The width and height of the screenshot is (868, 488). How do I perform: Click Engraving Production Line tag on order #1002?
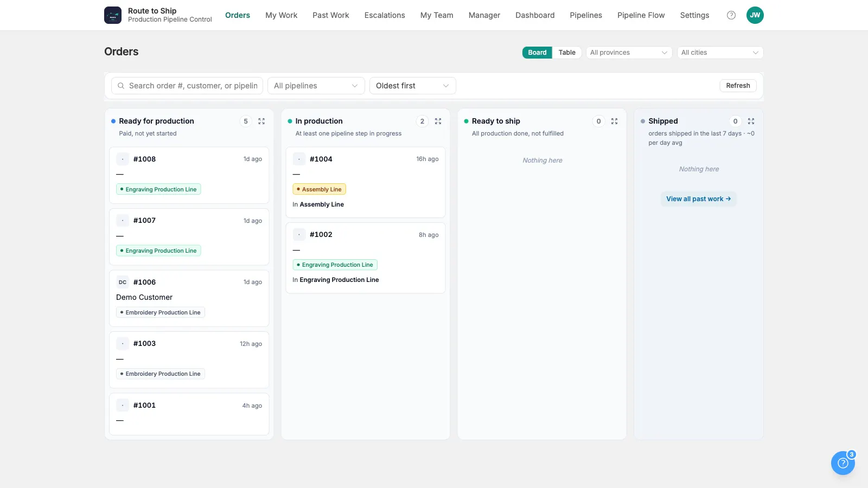pyautogui.click(x=335, y=265)
